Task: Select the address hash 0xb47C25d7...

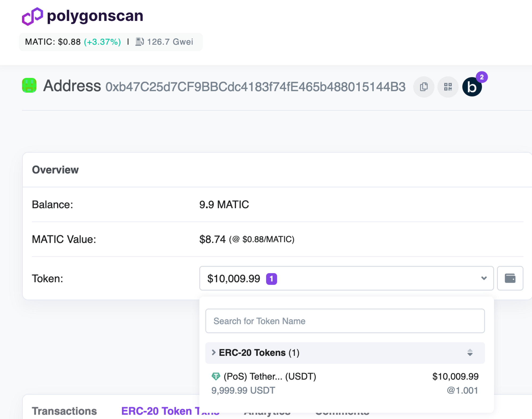Action: pos(255,87)
